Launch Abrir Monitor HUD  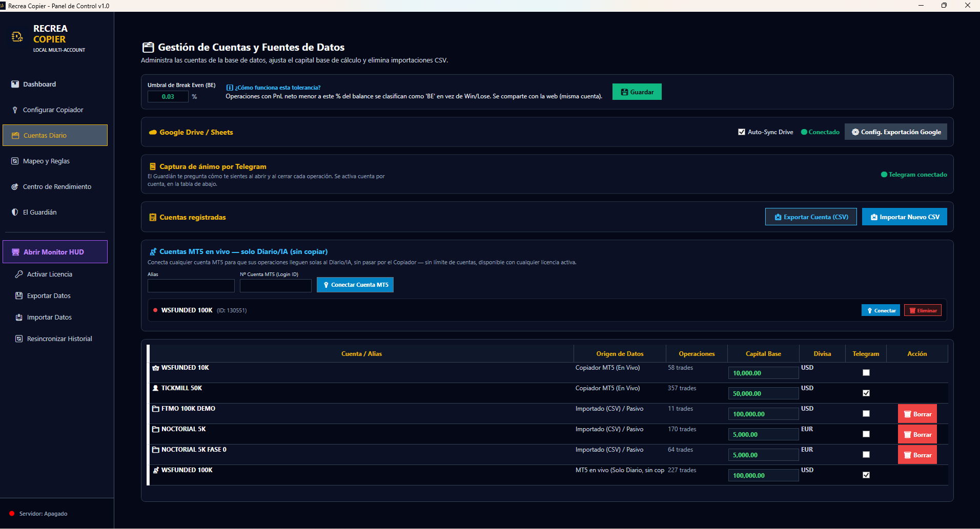tap(55, 252)
